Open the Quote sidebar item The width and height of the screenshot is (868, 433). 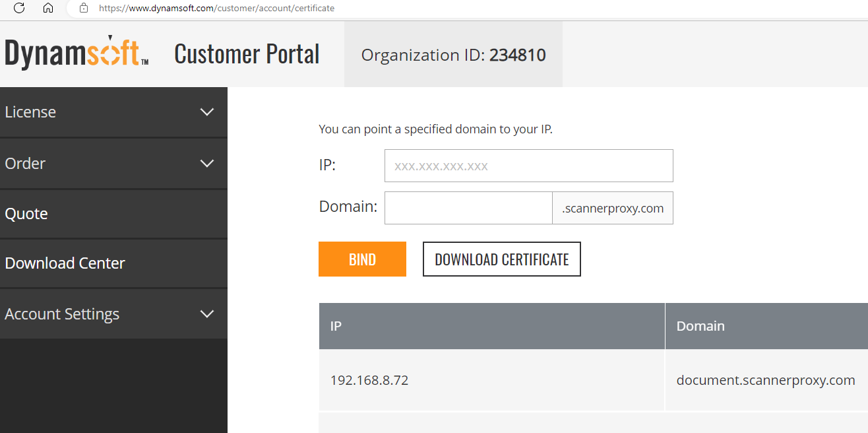[x=26, y=214]
